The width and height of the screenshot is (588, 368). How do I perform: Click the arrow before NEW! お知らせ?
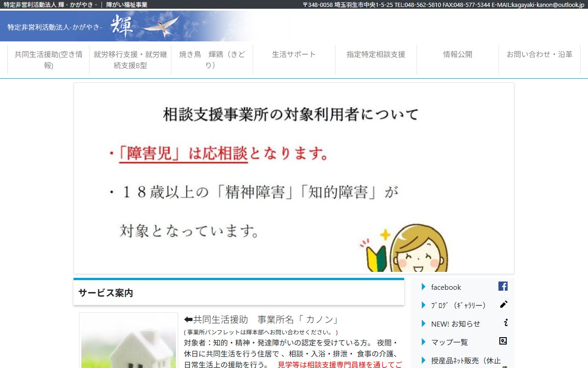[424, 324]
